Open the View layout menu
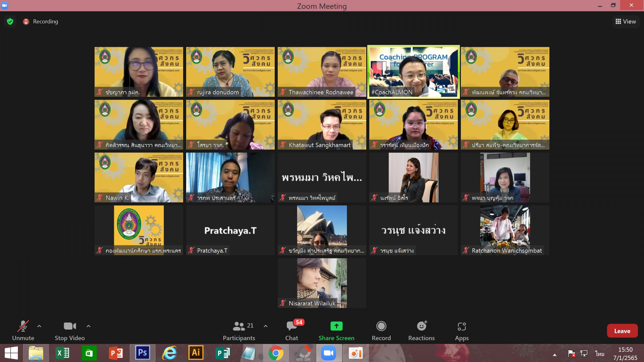Image resolution: width=644 pixels, height=362 pixels. [626, 21]
